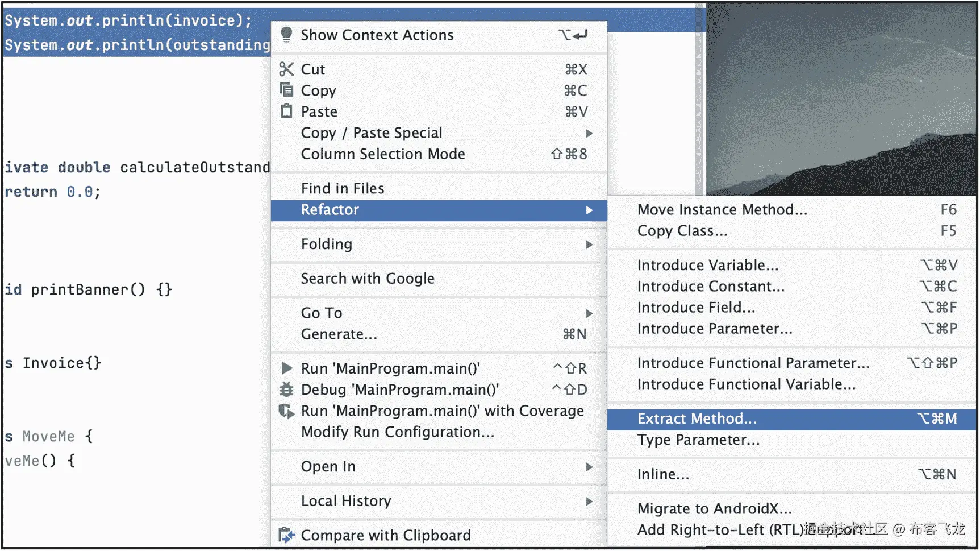The height and width of the screenshot is (551, 980).
Task: Click the Paste clipboard icon
Action: [286, 111]
